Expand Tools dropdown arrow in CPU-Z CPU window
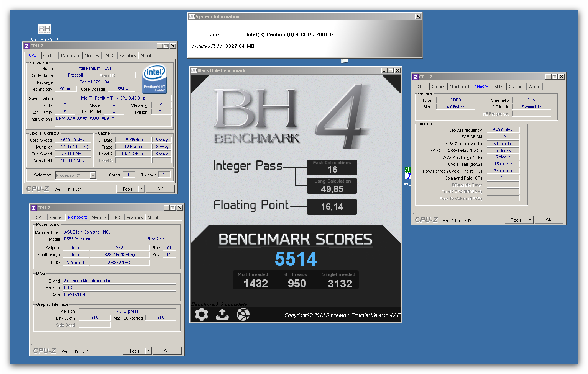 pos(141,189)
